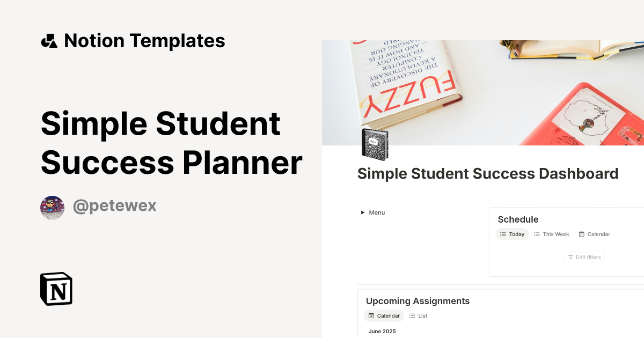The width and height of the screenshot is (644, 338).
Task: Click the @petewex avatar thumbnail
Action: [52, 207]
